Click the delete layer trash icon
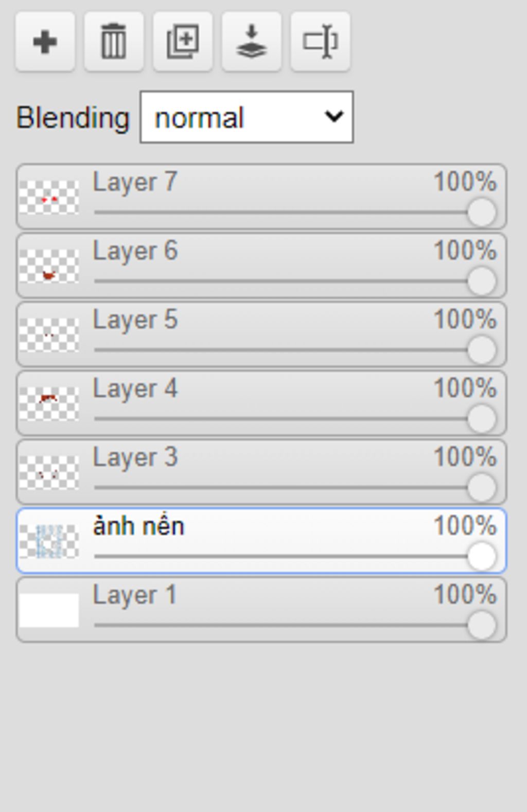Image resolution: width=527 pixels, height=812 pixels. tap(114, 42)
